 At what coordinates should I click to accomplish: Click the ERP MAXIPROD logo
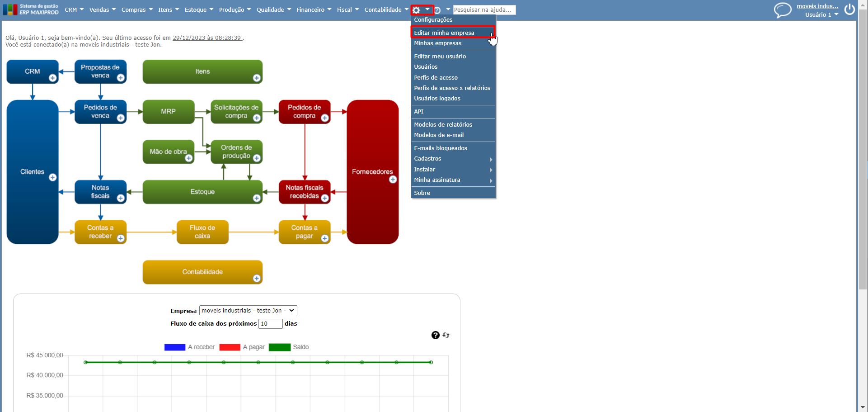[31, 9]
